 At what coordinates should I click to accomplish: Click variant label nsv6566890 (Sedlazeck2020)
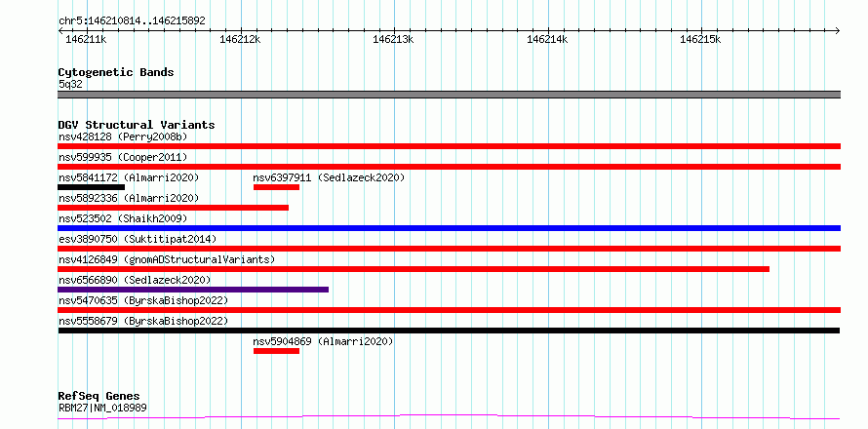[135, 280]
